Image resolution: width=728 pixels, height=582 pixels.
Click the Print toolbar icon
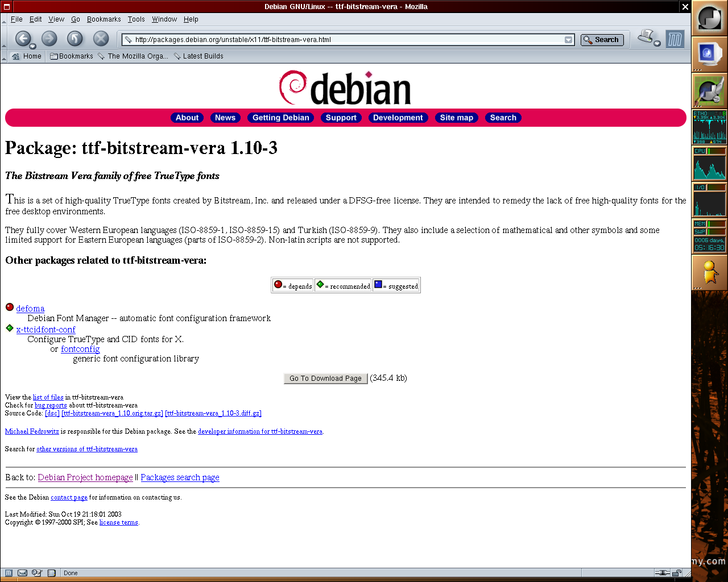pyautogui.click(x=646, y=37)
